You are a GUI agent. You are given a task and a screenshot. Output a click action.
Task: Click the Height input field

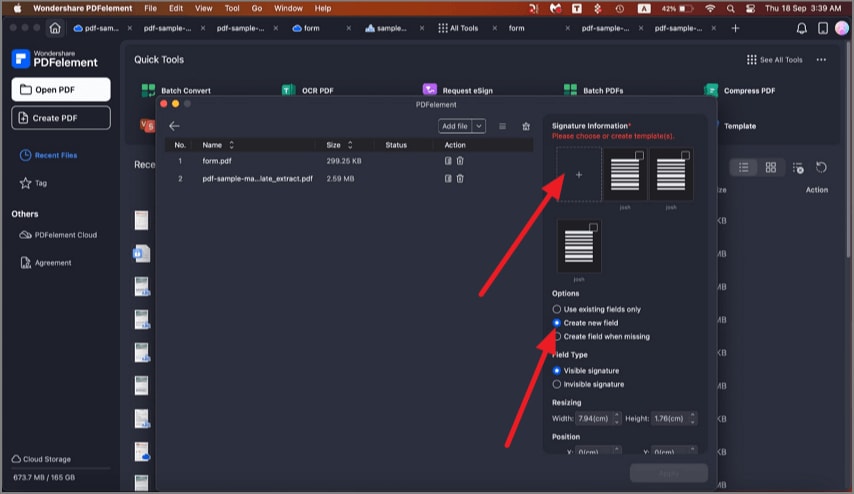coord(670,419)
